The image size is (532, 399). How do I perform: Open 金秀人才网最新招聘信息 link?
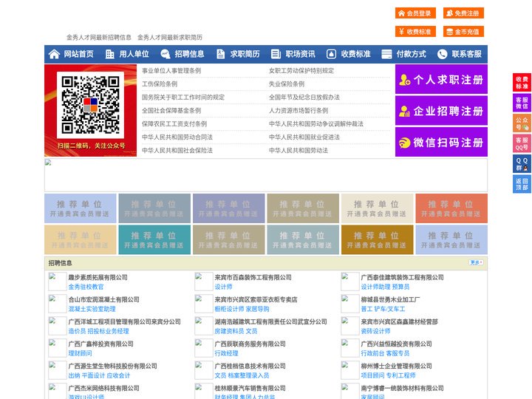[x=99, y=38]
